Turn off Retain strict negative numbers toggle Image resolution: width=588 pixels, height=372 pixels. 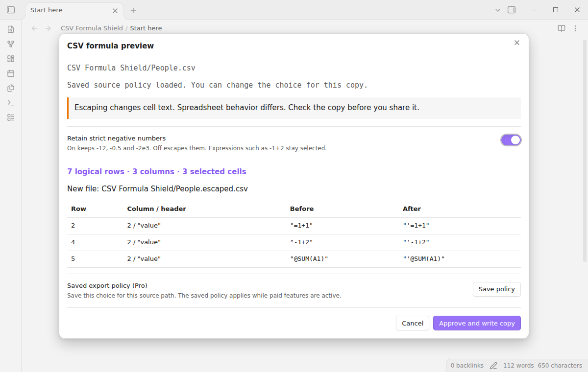pyautogui.click(x=511, y=140)
